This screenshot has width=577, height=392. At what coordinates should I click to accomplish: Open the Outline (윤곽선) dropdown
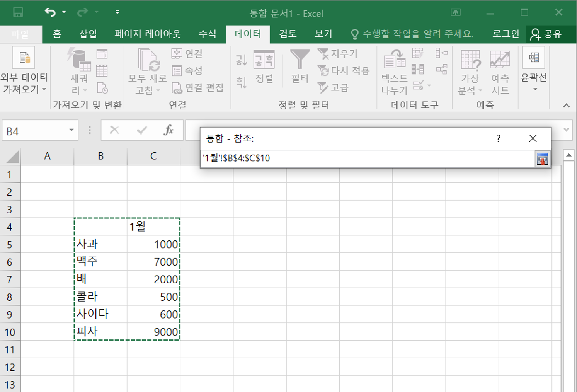(x=534, y=89)
